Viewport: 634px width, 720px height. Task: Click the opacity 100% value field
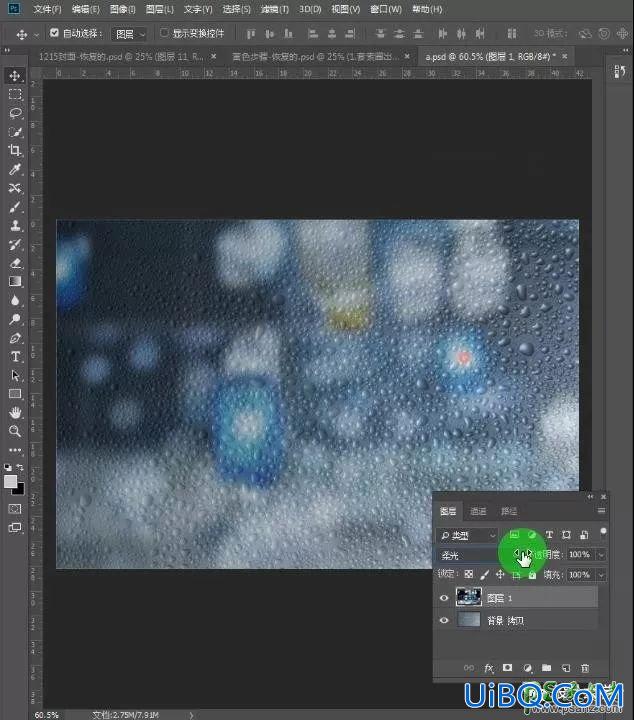[581, 555]
